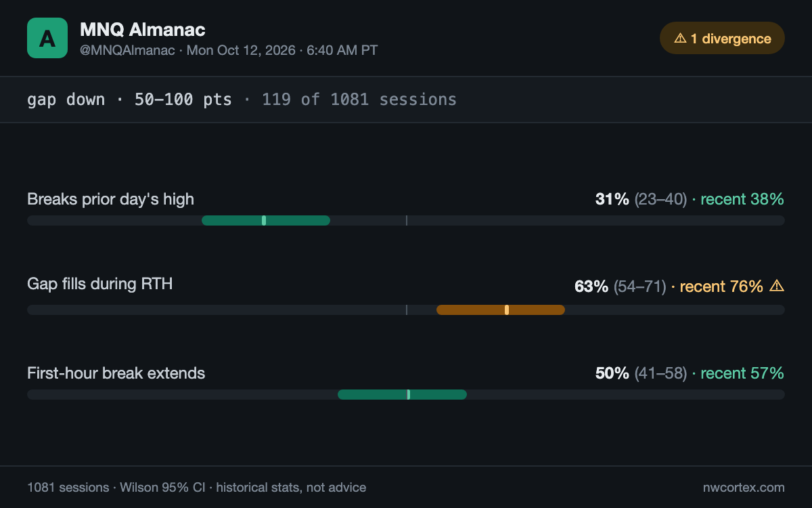Click the midpoint tick on Gap fills bar
Image resolution: width=812 pixels, height=508 pixels.
tap(406, 310)
